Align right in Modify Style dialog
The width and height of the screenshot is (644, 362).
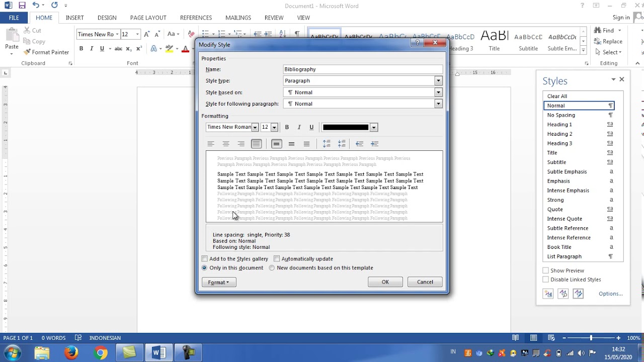pos(241,144)
